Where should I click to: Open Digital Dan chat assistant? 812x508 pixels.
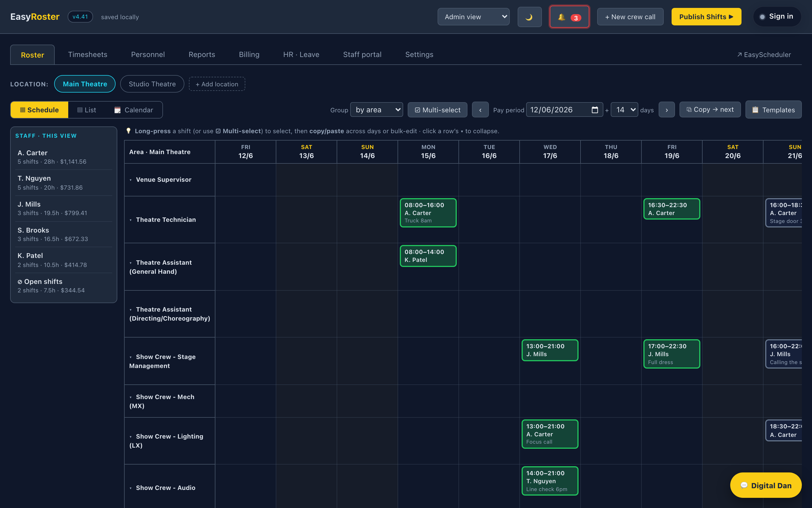point(766,485)
